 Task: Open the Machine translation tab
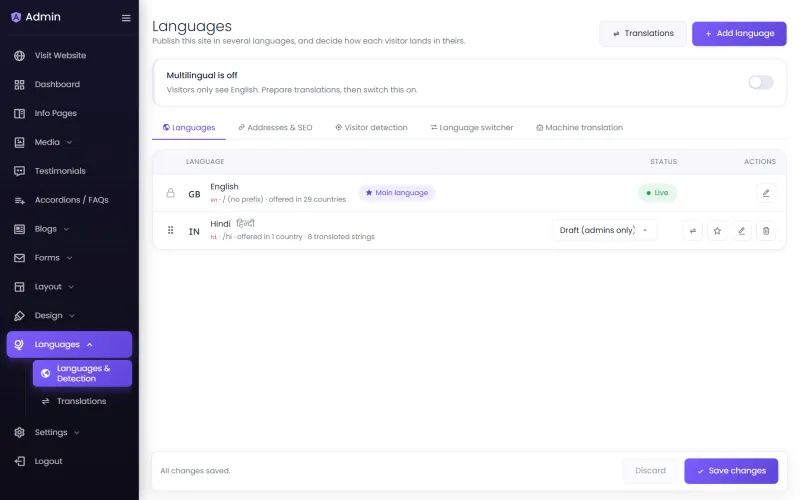(x=579, y=128)
